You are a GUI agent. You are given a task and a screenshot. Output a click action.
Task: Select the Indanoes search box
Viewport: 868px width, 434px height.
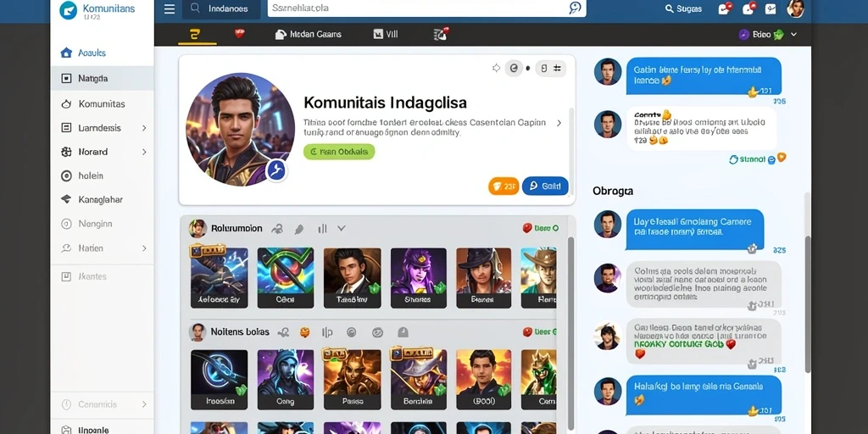coord(221,8)
